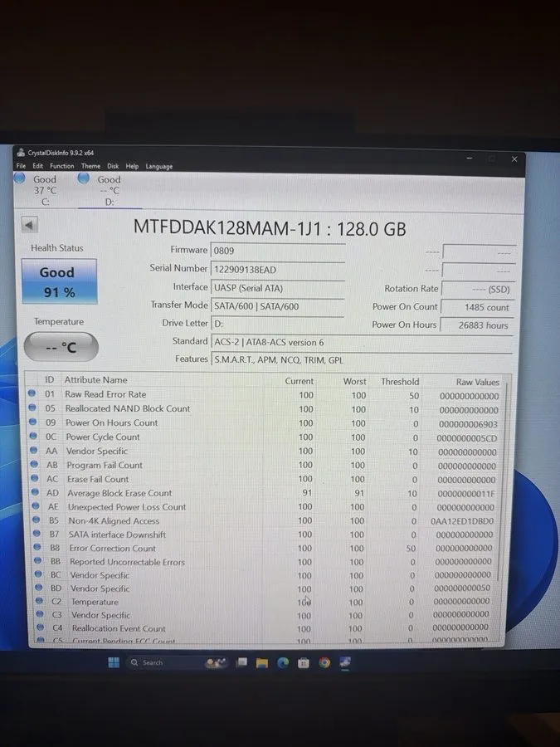Click status dot for Average Block Erase Count
The width and height of the screenshot is (560, 747).
click(x=35, y=492)
